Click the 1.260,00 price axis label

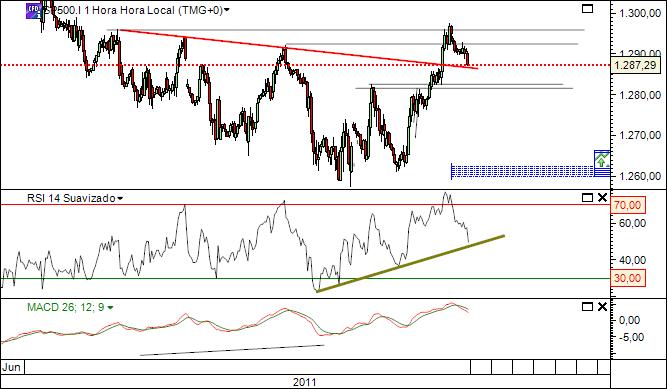641,176
